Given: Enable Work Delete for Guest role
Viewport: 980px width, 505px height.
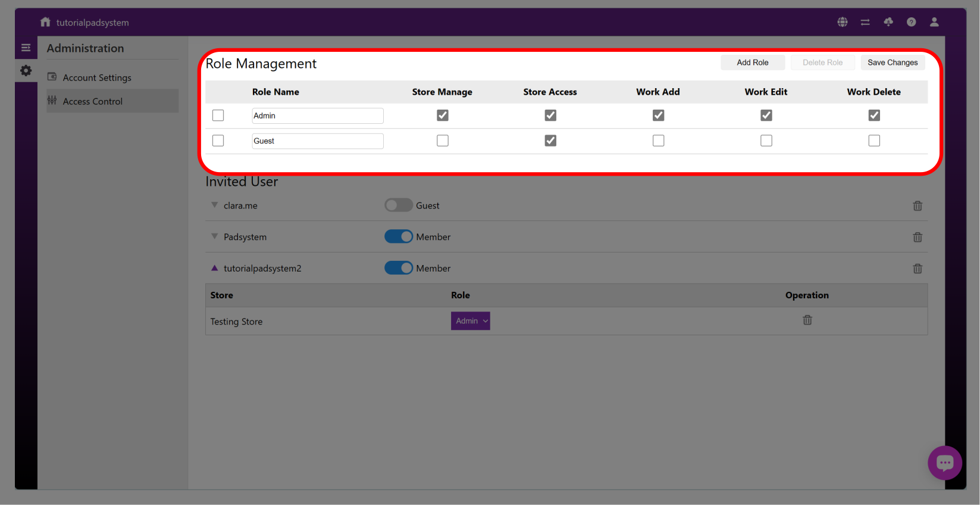Looking at the screenshot, I should 874,141.
